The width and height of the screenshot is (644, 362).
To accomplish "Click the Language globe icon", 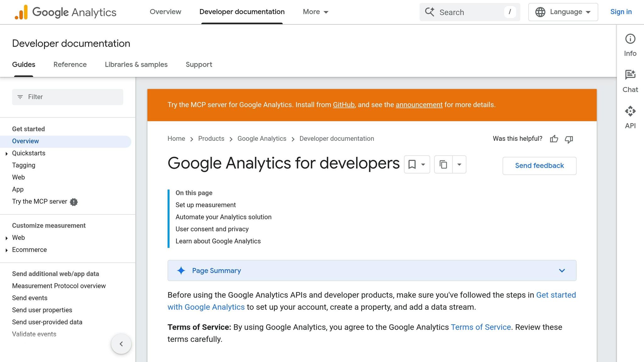I will click(540, 12).
